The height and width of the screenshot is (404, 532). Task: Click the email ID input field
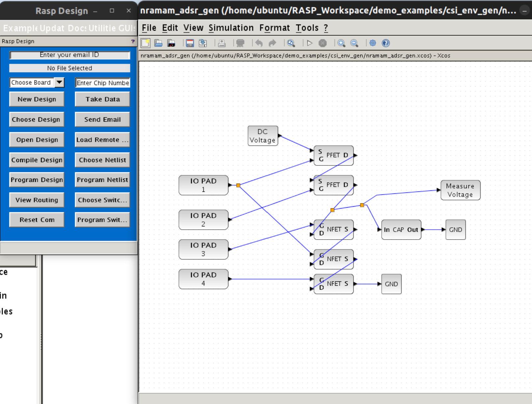click(x=69, y=55)
